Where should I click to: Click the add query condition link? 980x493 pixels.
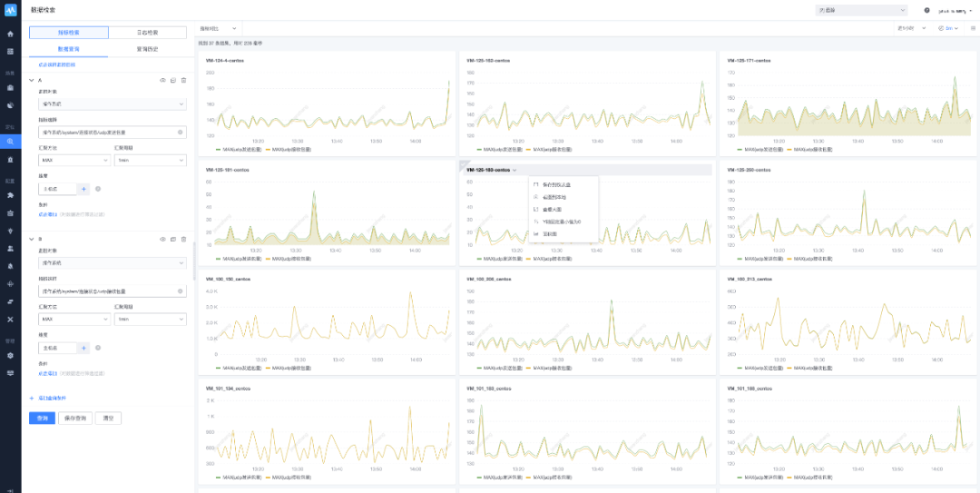49,398
